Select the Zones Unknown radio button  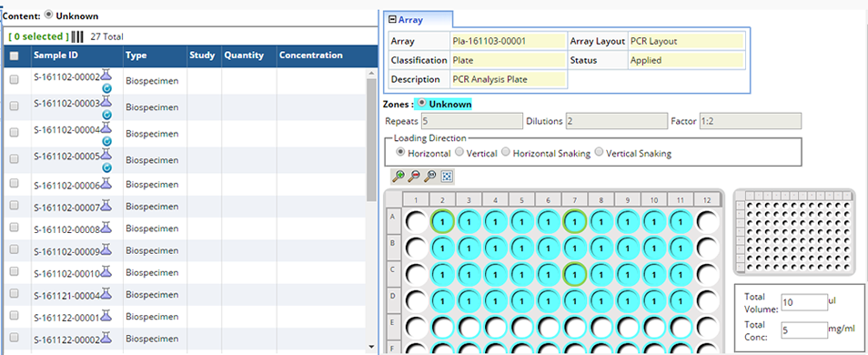[x=422, y=103]
